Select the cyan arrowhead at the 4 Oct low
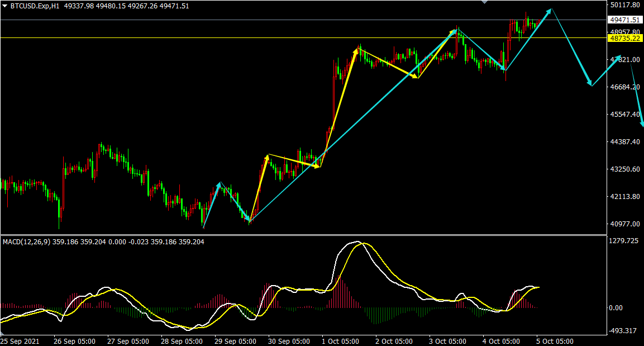Image resolution: width=644 pixels, height=346 pixels. click(x=504, y=69)
